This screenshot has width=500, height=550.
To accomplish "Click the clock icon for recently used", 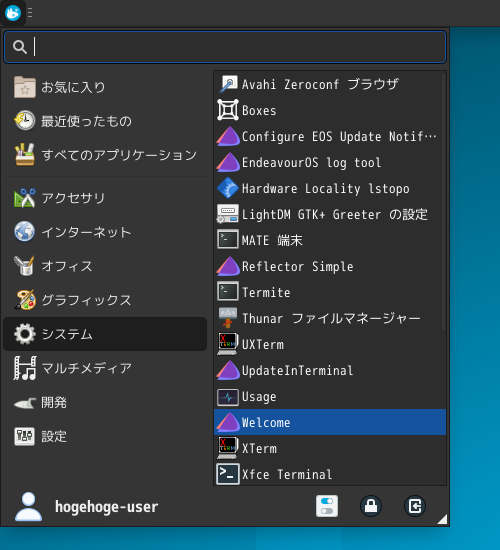I will [25, 121].
